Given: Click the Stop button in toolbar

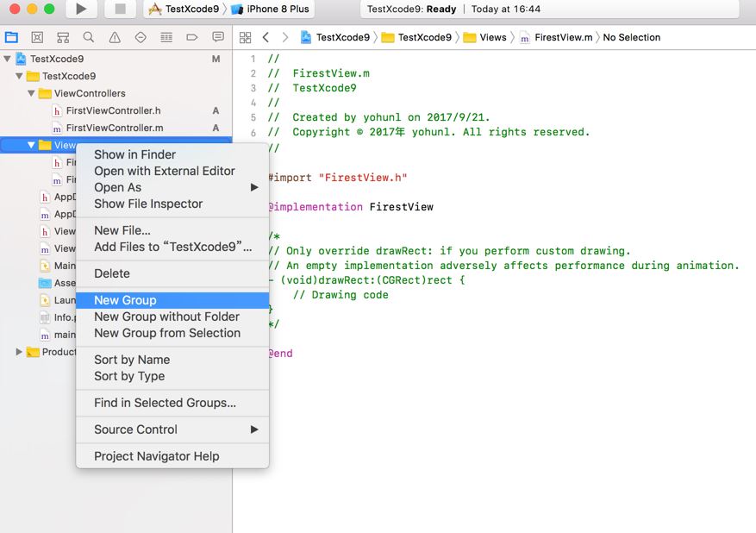Looking at the screenshot, I should point(120,9).
